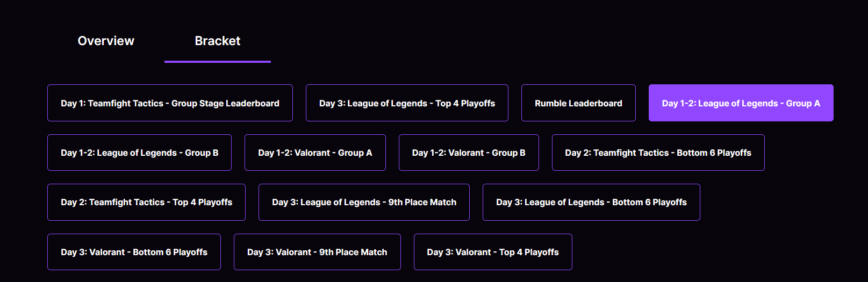This screenshot has width=868, height=282.
Task: Open Day 3 Valorant Bottom 6 Playoffs
Action: (134, 252)
